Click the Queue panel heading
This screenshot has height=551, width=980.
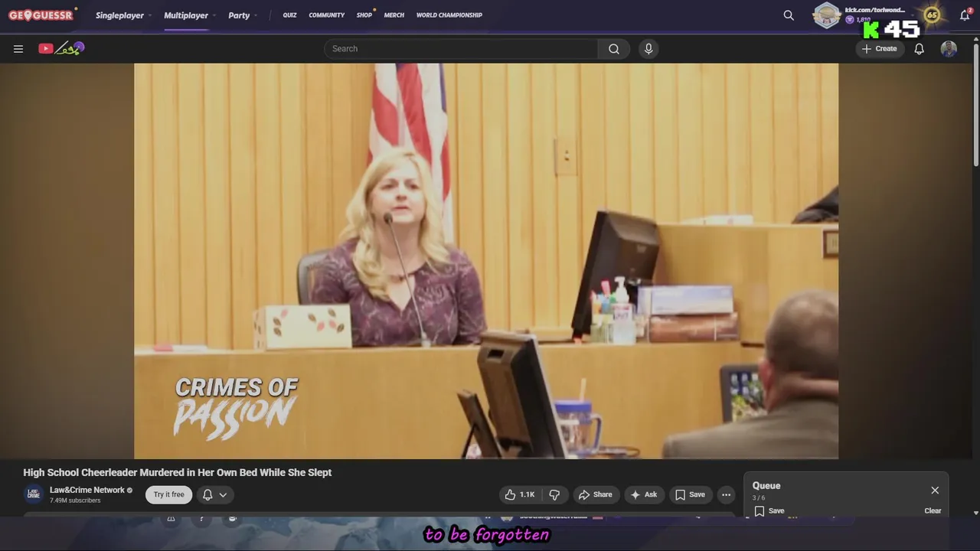coord(766,486)
